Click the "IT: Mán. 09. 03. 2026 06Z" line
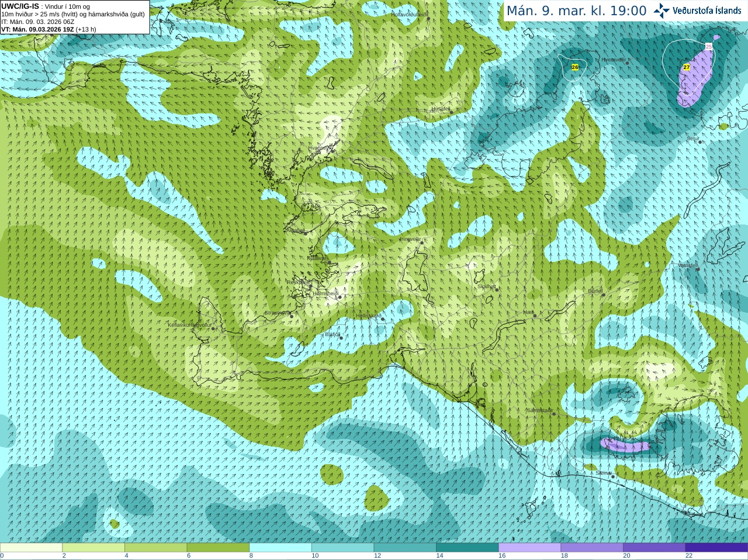Screen dimensions: 748x560 click(37, 22)
